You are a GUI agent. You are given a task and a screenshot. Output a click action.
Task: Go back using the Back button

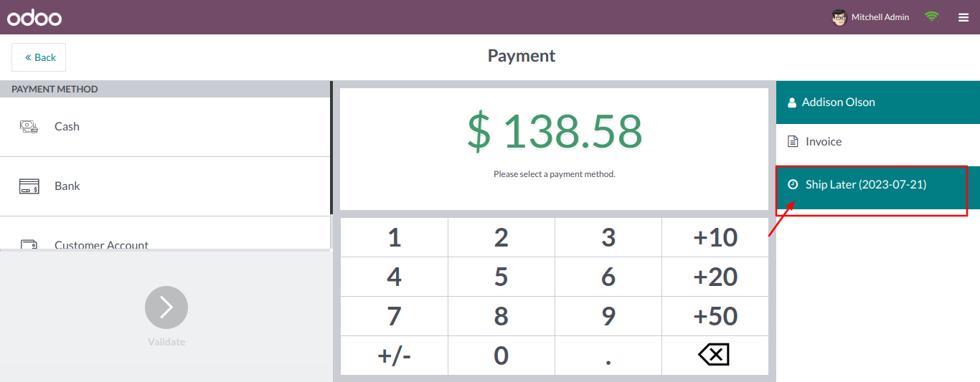[39, 57]
